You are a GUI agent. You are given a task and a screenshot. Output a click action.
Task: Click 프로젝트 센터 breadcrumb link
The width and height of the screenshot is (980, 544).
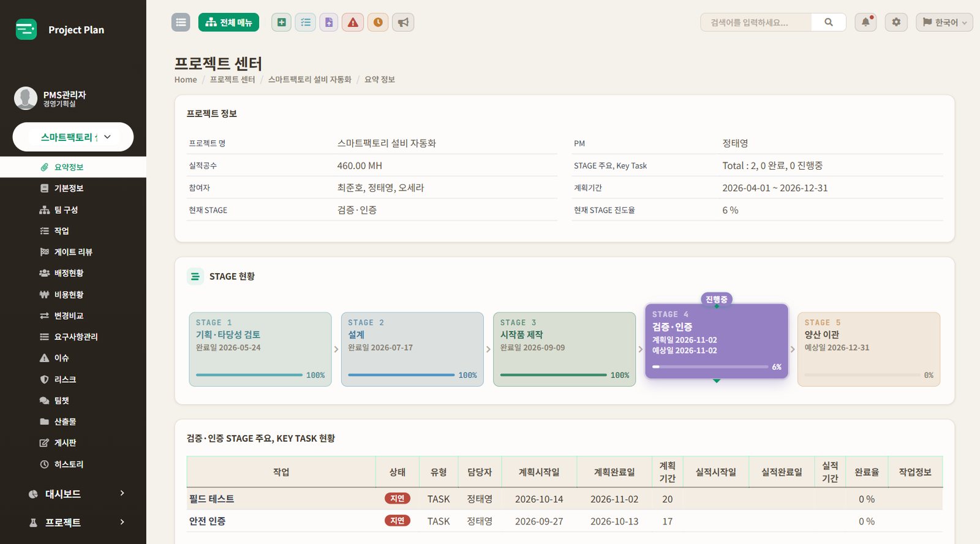click(x=232, y=80)
